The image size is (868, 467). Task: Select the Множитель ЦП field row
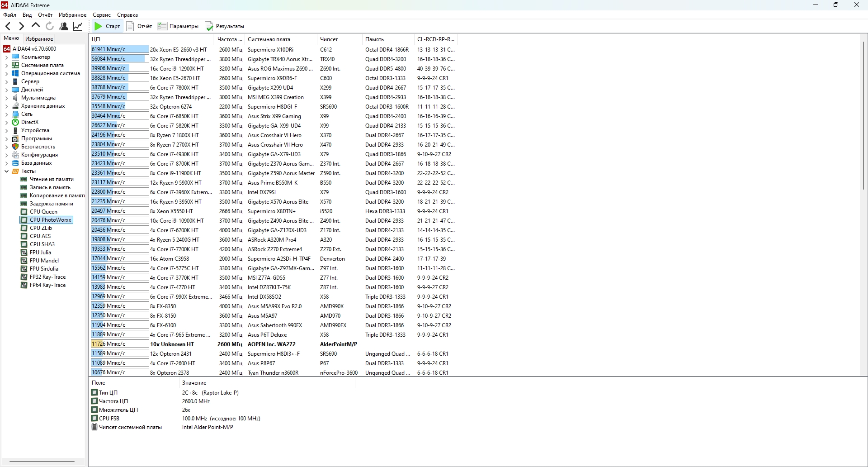[222, 410]
